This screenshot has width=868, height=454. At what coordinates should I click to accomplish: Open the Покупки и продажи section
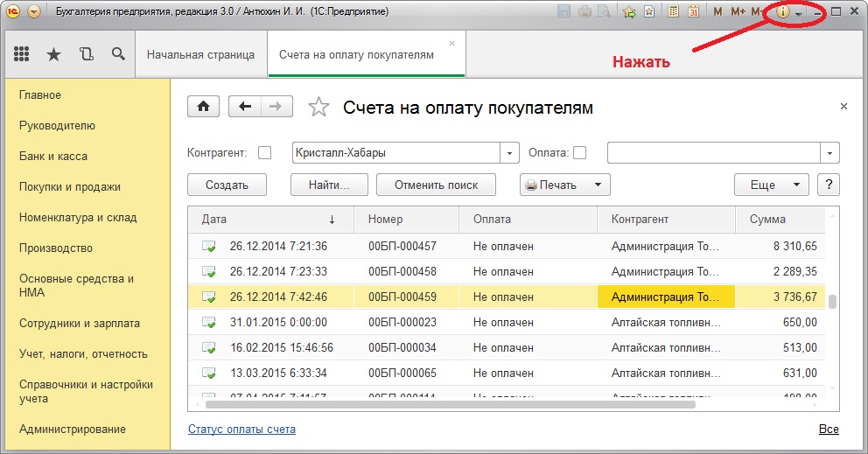coord(70,186)
